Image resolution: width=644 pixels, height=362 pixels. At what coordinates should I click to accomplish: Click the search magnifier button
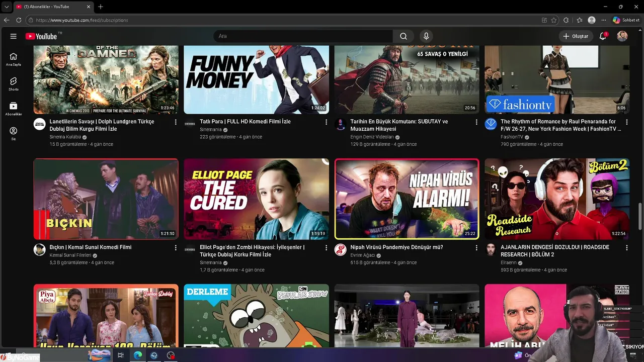tap(404, 36)
